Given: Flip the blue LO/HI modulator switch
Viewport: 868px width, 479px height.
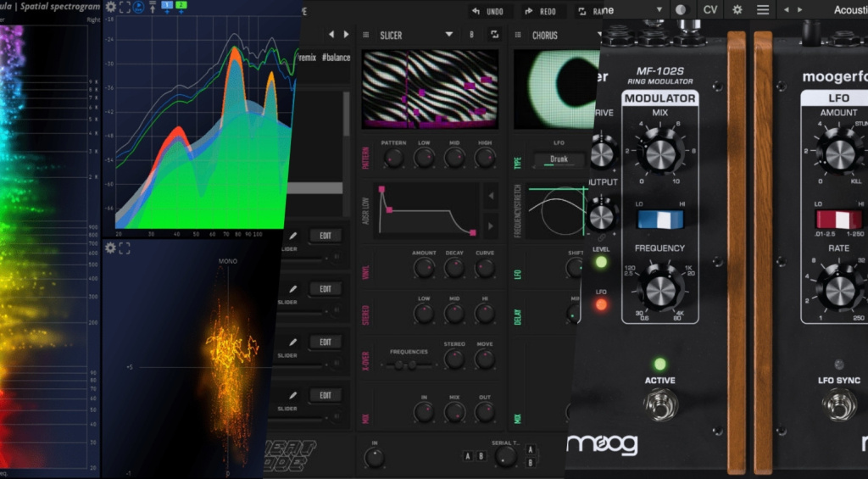Looking at the screenshot, I should 659,219.
